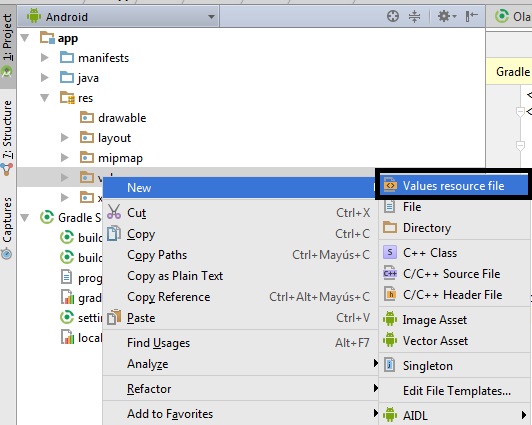Image resolution: width=532 pixels, height=425 pixels.
Task: Select Singleton in the New submenu
Action: (454, 366)
